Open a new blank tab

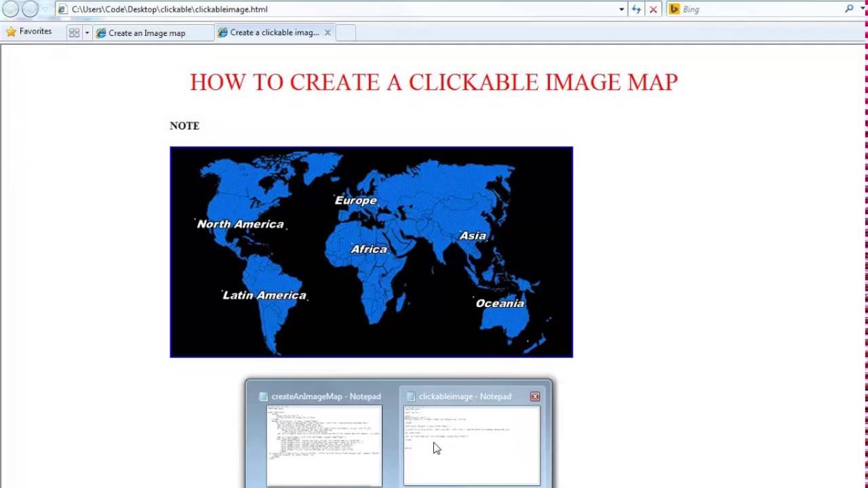(x=345, y=33)
